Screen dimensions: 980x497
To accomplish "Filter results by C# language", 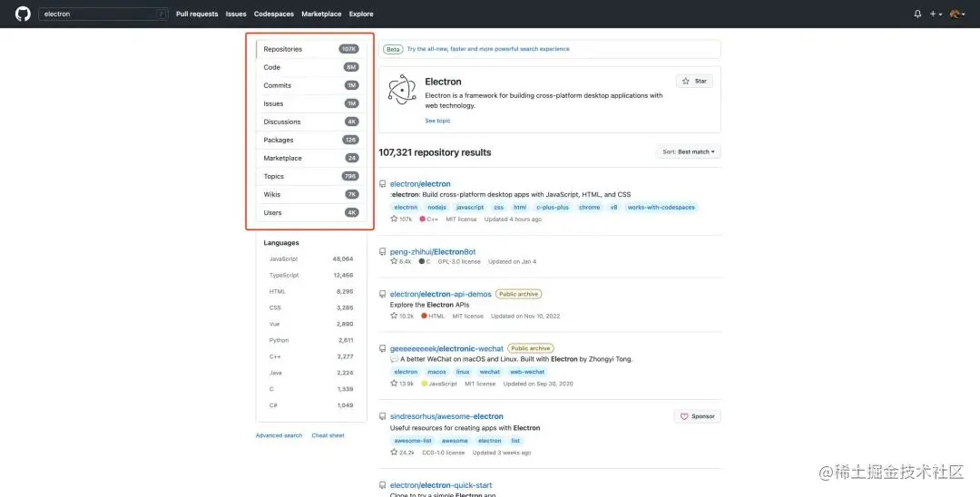I will pyautogui.click(x=311, y=405).
